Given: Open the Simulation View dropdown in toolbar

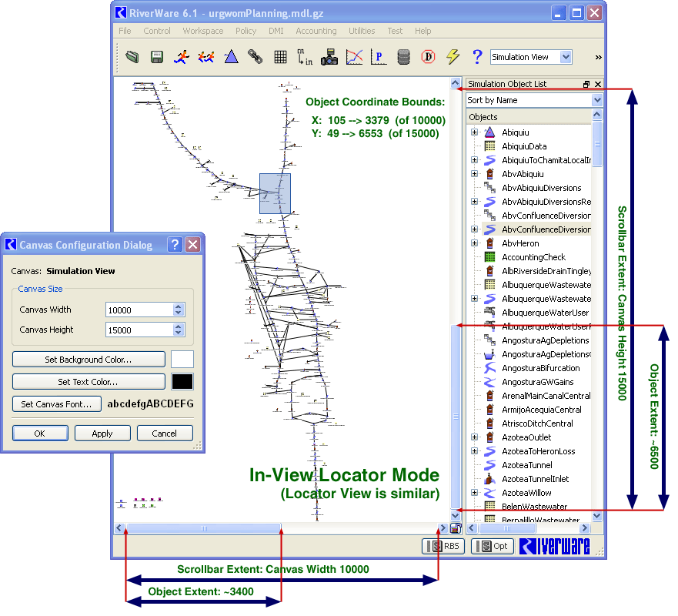Looking at the screenshot, I should (566, 57).
